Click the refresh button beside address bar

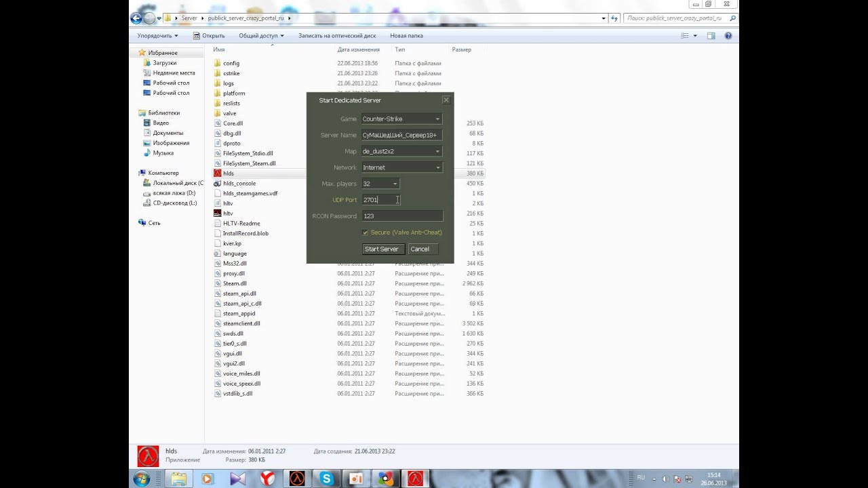(x=614, y=18)
